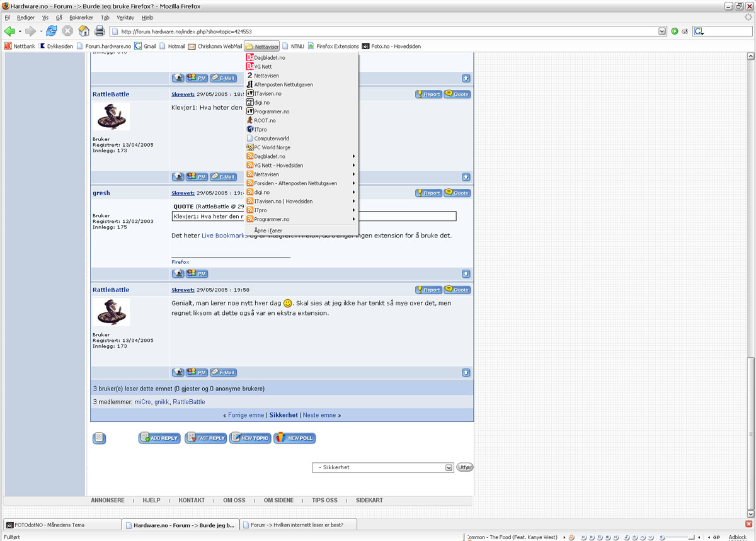Click the FAST REPLY button

point(205,438)
